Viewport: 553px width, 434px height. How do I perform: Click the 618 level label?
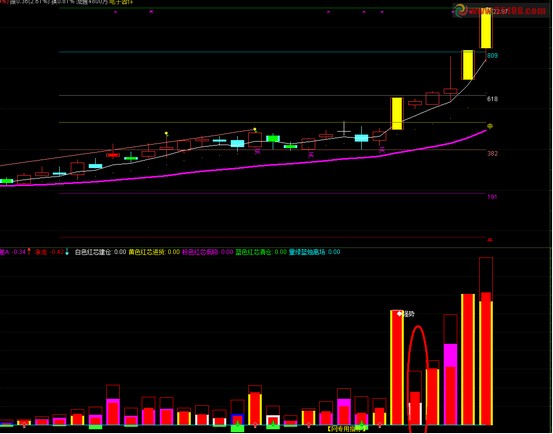[x=492, y=99]
